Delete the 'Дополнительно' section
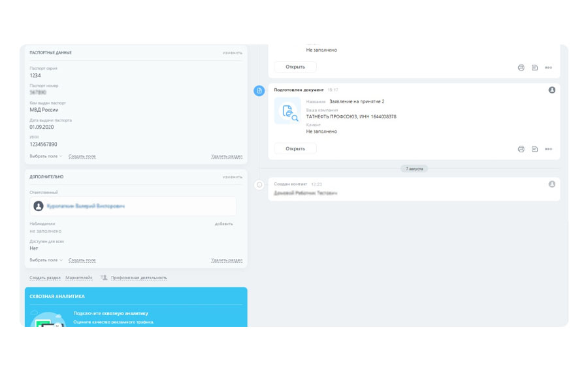The height and width of the screenshot is (368, 588). click(227, 260)
